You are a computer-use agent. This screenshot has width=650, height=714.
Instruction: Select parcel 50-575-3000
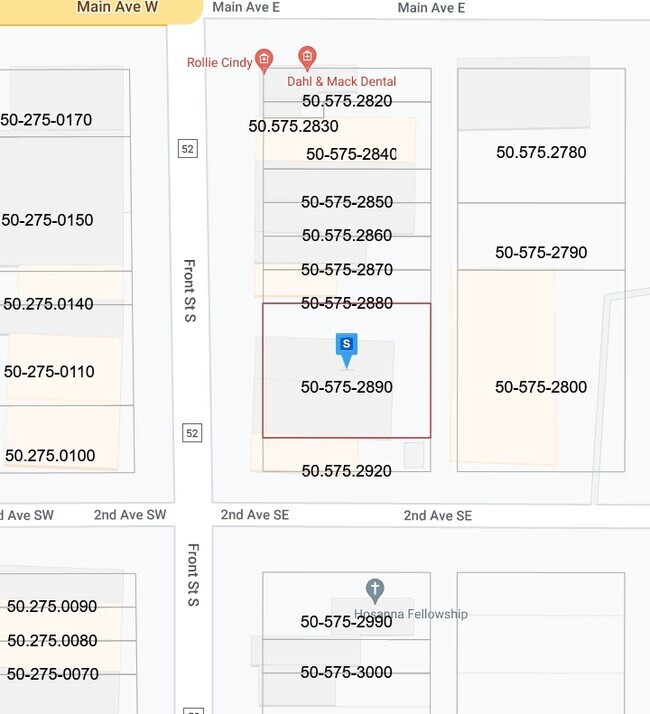[x=346, y=672]
